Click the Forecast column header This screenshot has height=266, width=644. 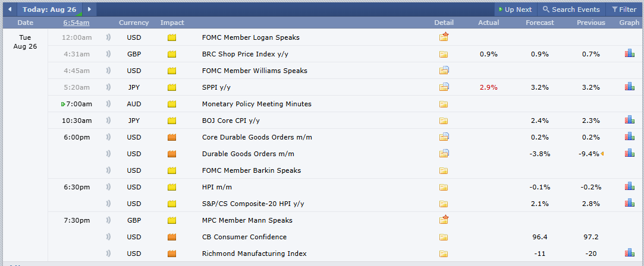coord(540,23)
